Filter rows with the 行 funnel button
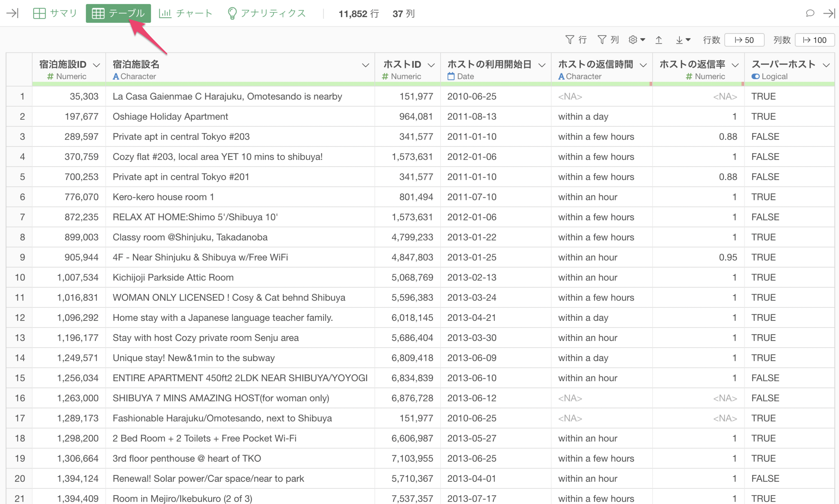 [576, 40]
